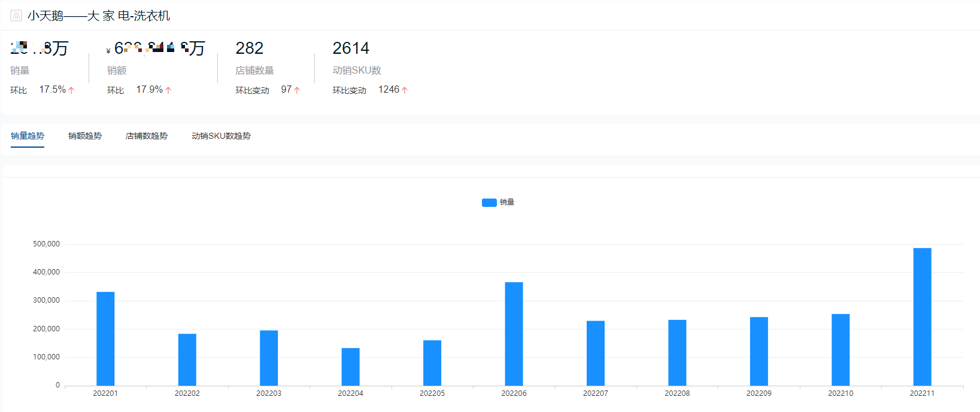Click the brand icon beside 小天鹅 title
The width and height of the screenshot is (980, 412).
click(x=16, y=16)
